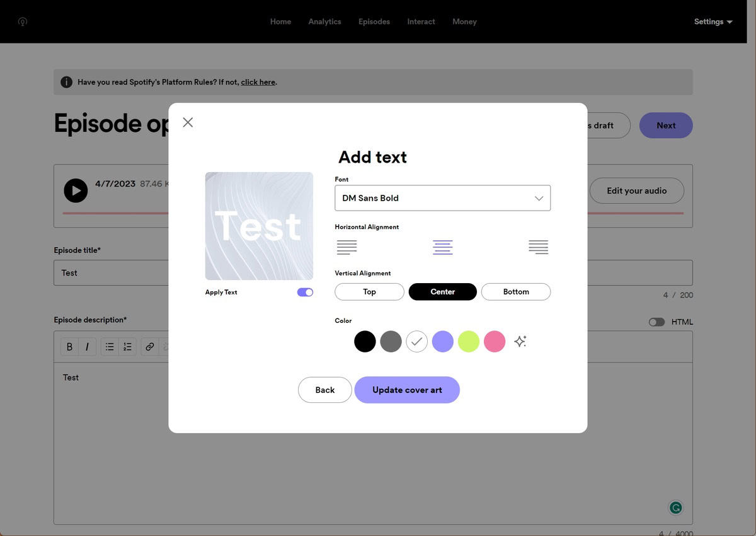This screenshot has width=756, height=536.
Task: Select left horizontal alignment icon
Action: point(346,247)
